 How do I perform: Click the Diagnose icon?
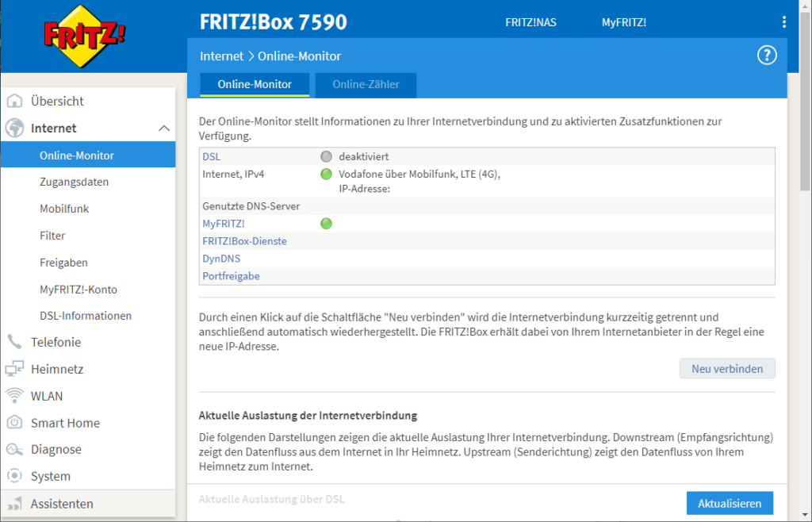coord(14,449)
